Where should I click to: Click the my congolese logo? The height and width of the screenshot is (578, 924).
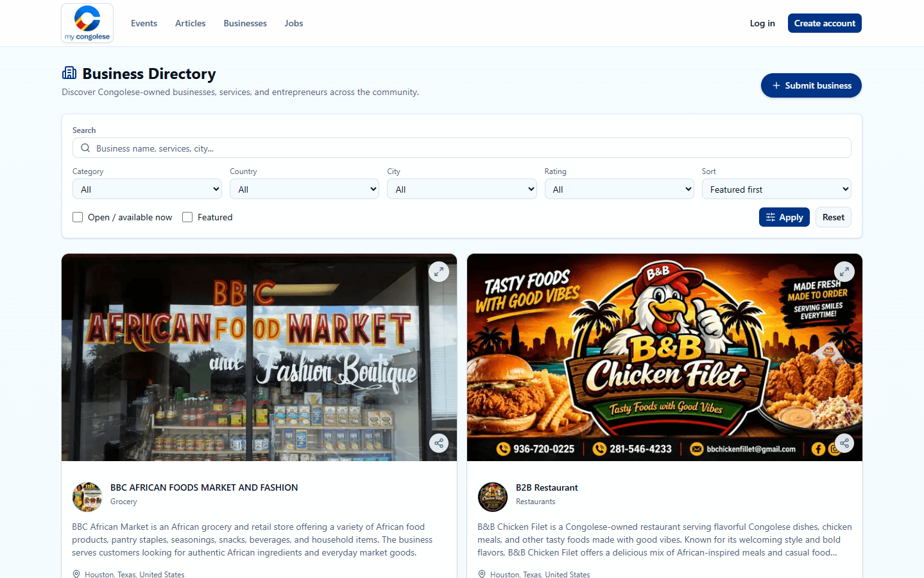[87, 23]
